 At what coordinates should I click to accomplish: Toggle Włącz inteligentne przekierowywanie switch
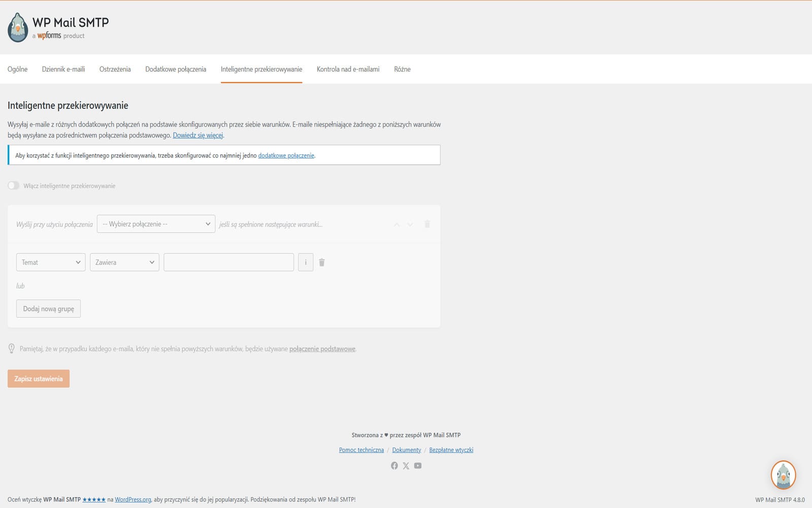point(14,185)
